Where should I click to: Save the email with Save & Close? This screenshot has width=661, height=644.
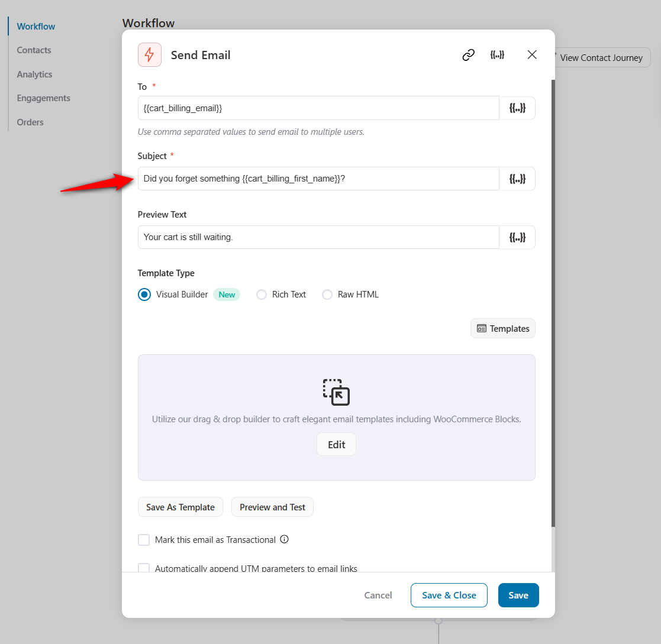(x=449, y=595)
